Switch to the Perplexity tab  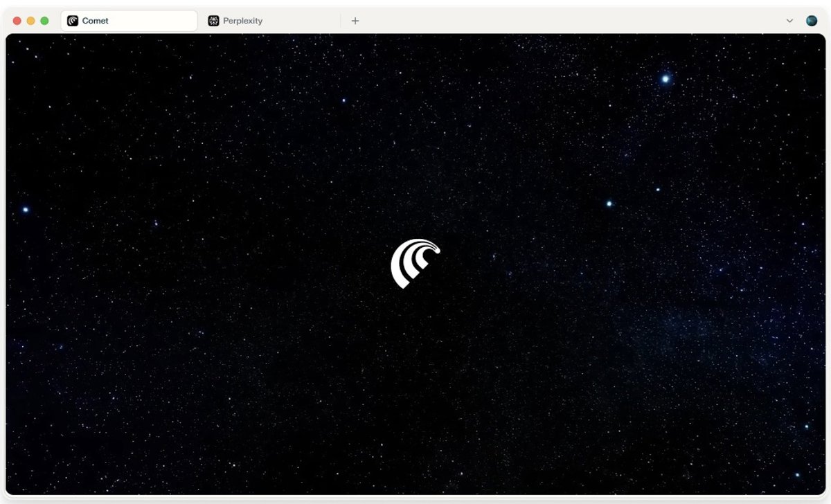[242, 21]
